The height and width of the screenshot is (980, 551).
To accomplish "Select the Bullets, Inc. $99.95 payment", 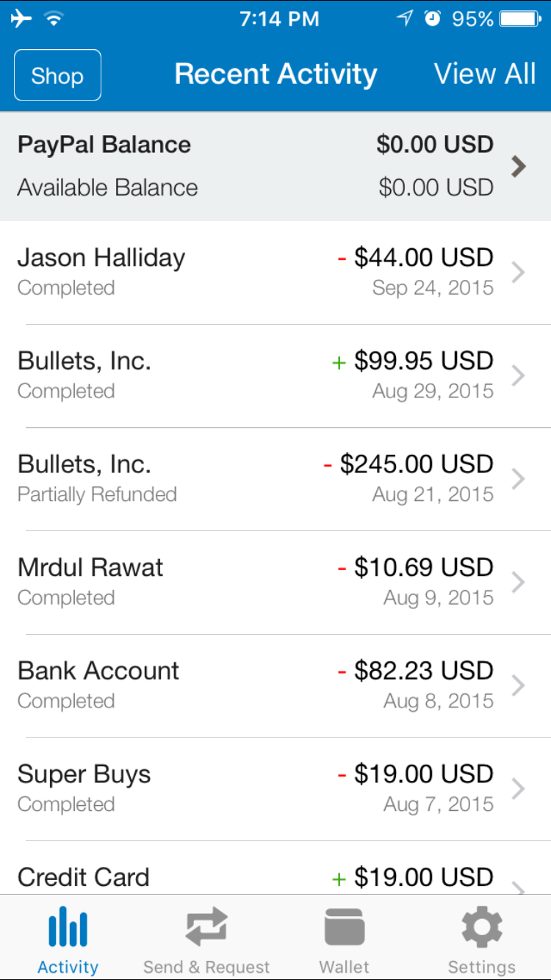I will 275,375.
